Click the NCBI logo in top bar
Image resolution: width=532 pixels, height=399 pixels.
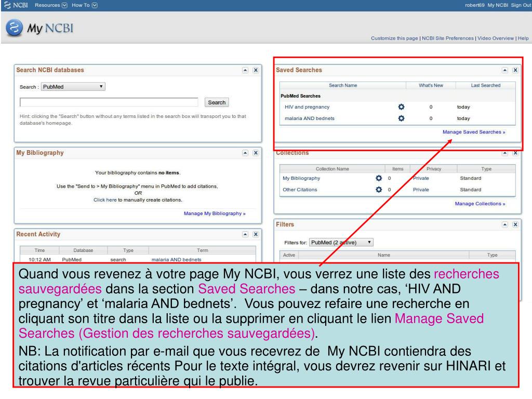coord(16,5)
